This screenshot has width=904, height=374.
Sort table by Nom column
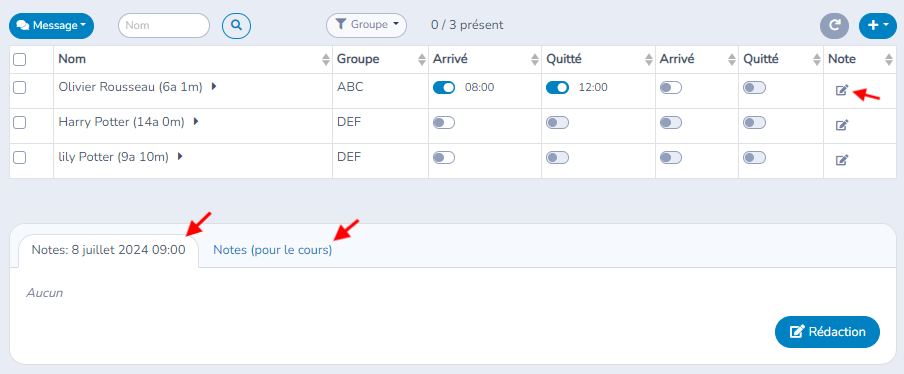point(326,59)
